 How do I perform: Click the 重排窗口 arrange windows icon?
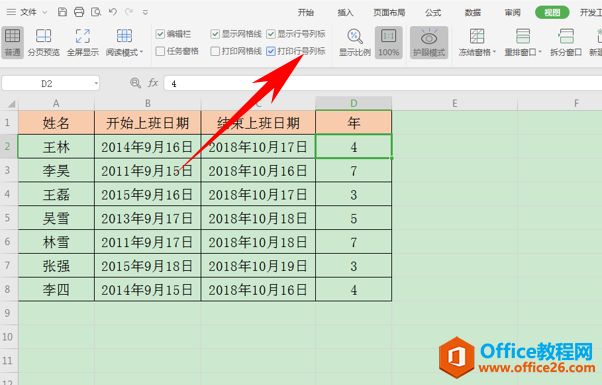pos(523,36)
